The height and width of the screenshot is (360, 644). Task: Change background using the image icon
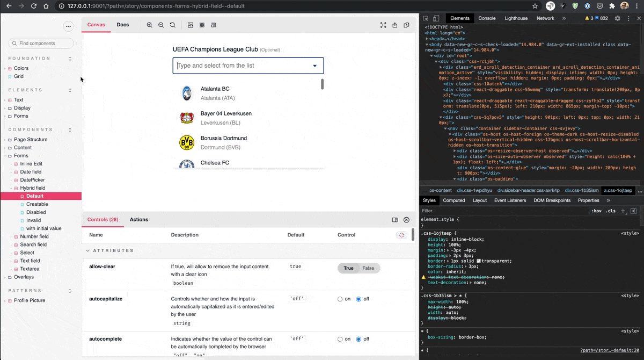(x=191, y=25)
